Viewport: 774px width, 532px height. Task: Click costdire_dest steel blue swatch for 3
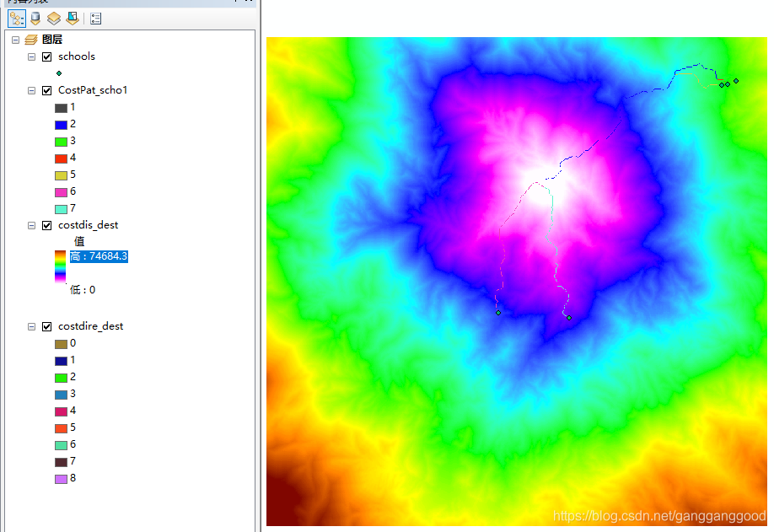click(62, 395)
